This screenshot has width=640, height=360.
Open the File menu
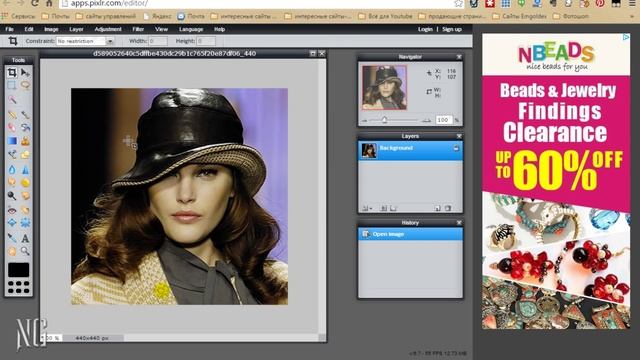click(x=9, y=29)
